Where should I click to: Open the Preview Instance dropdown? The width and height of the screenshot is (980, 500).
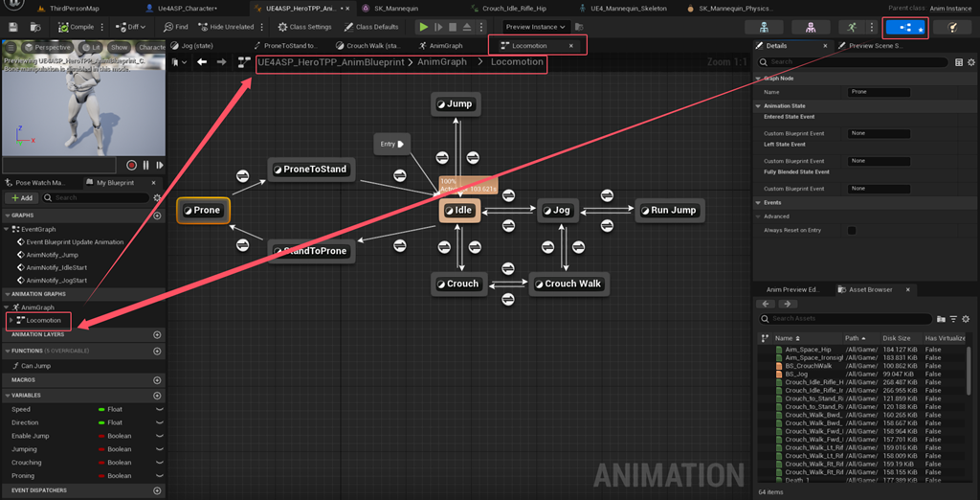coord(536,27)
